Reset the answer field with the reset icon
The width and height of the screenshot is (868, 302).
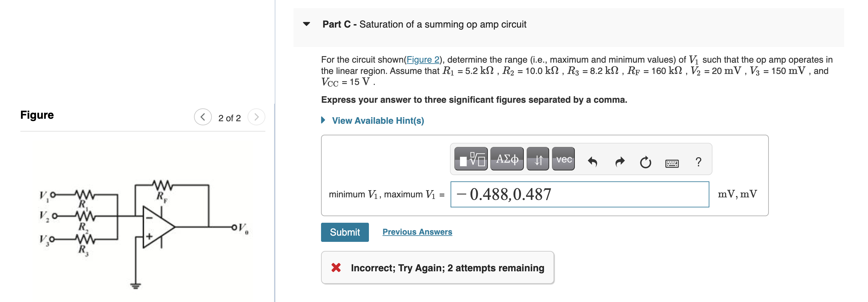point(645,161)
